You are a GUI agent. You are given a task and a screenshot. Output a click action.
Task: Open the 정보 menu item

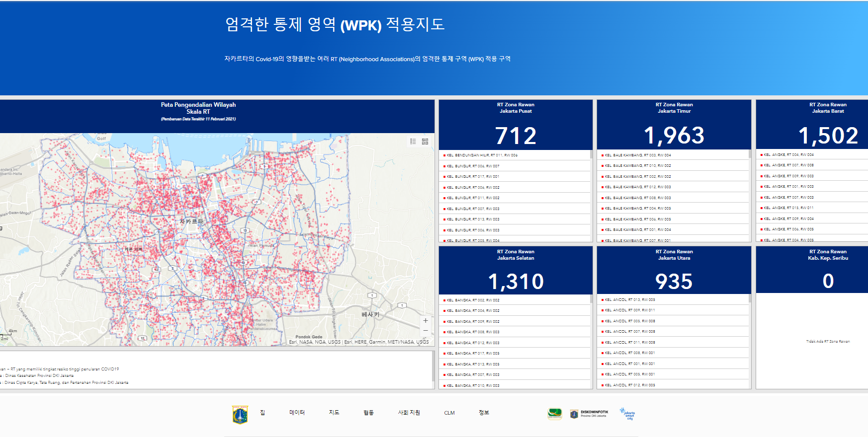tap(484, 413)
